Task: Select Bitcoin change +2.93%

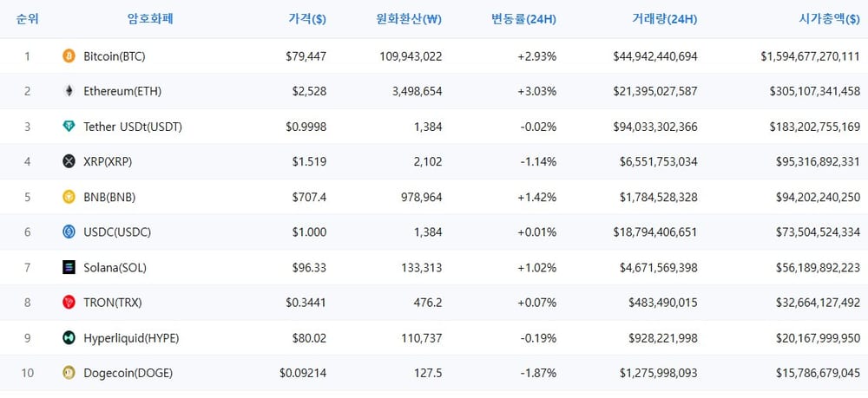Action: (537, 56)
